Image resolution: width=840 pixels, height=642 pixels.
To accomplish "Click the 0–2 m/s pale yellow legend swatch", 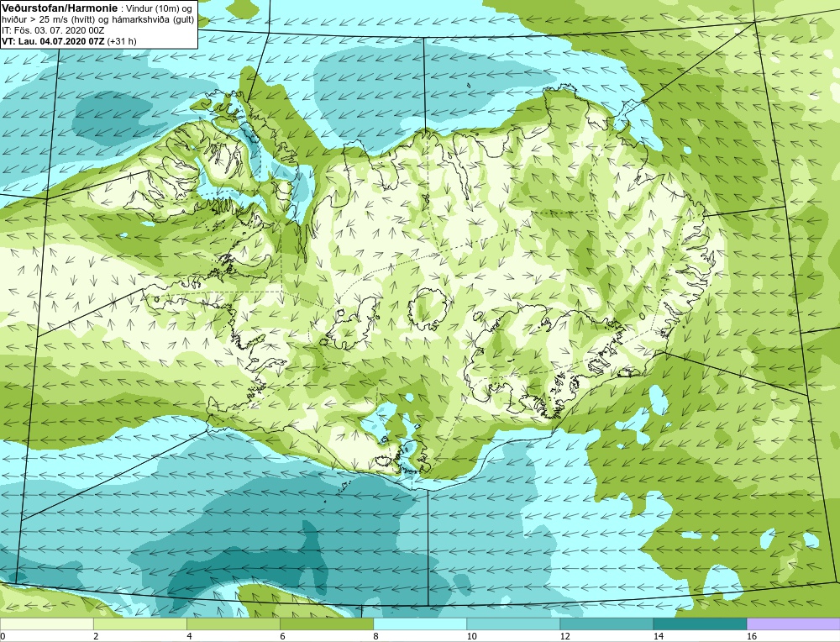I will click(46, 624).
